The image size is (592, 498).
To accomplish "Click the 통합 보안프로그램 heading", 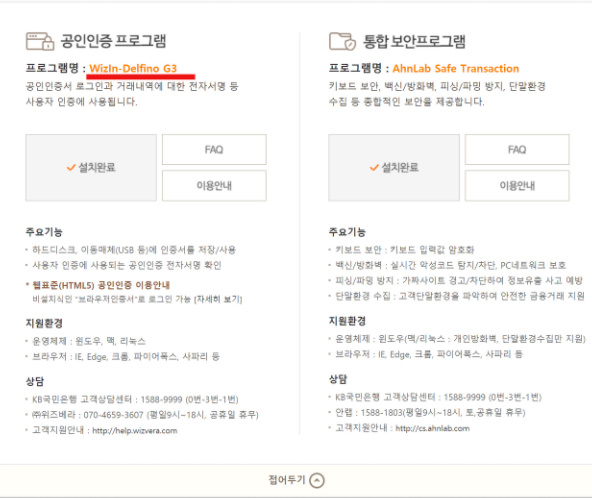I will (x=414, y=41).
